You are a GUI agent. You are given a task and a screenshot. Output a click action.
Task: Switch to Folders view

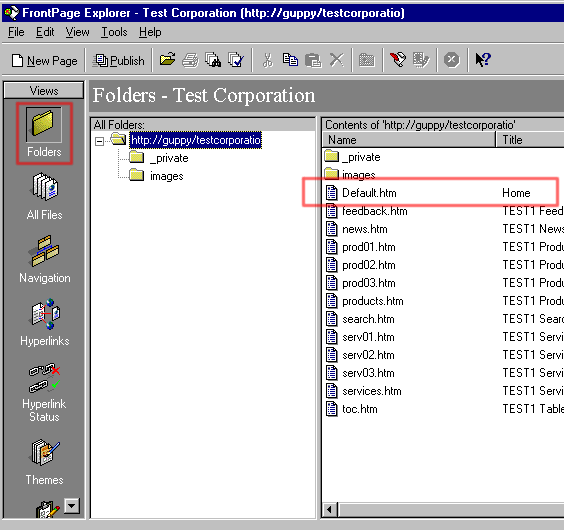tap(44, 133)
